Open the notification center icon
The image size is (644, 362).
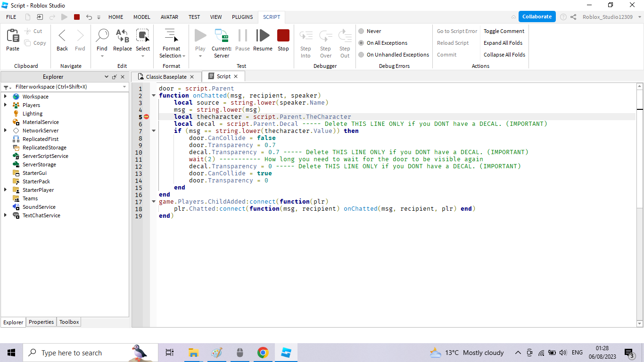629,353
